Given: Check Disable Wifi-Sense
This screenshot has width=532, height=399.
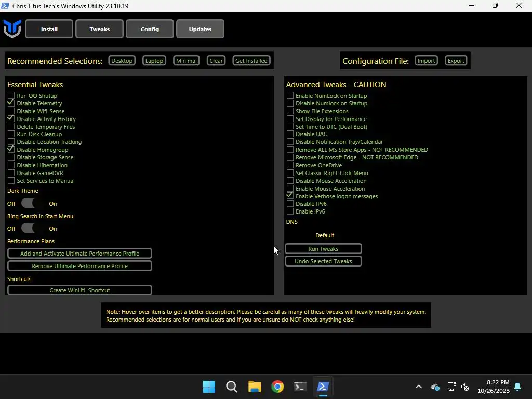Looking at the screenshot, I should pyautogui.click(x=11, y=111).
